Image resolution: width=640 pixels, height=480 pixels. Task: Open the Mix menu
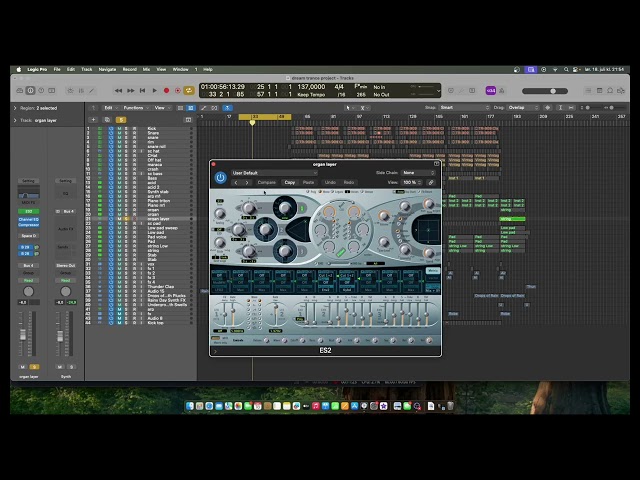(146, 69)
